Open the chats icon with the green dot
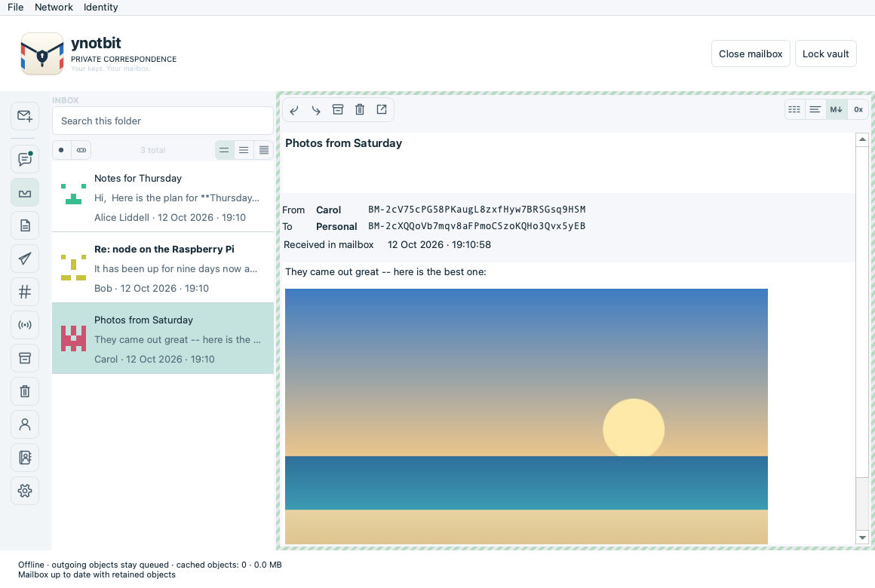The height and width of the screenshot is (588, 875). pos(25,159)
